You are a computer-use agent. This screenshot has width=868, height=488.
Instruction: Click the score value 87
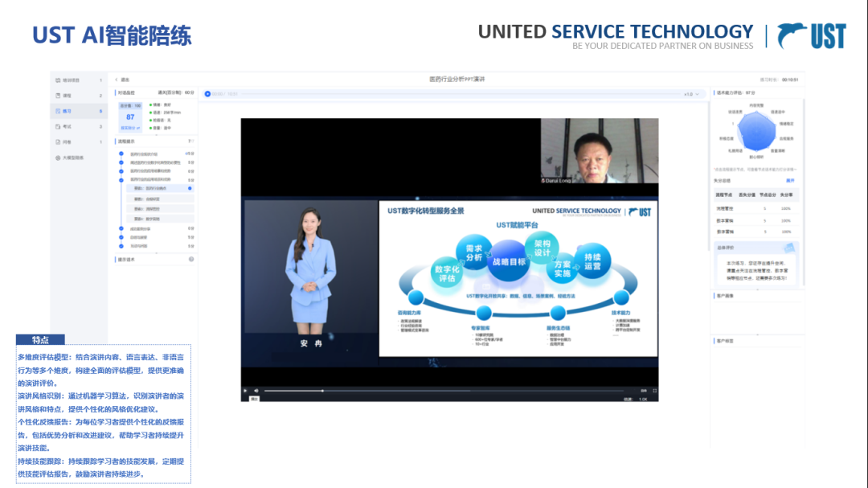130,117
